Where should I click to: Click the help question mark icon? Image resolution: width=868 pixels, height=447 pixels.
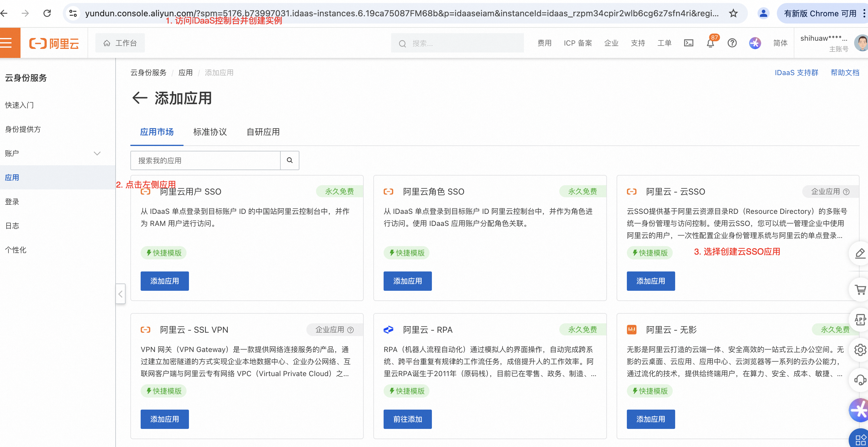click(732, 43)
